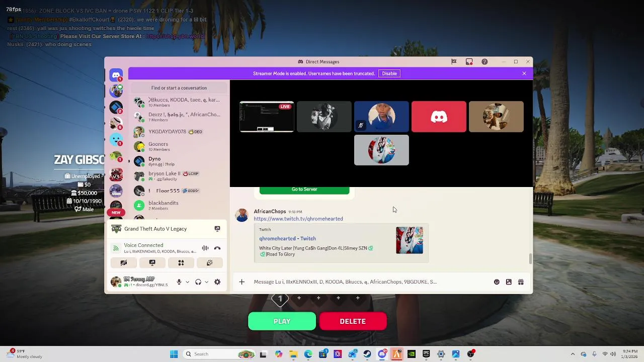This screenshot has height=362, width=644.
Task: Mute the microphone in user panel
Action: click(x=179, y=282)
